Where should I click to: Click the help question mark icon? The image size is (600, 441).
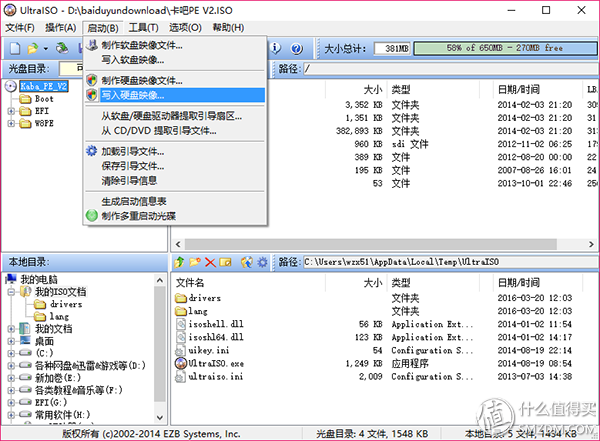coord(297,48)
